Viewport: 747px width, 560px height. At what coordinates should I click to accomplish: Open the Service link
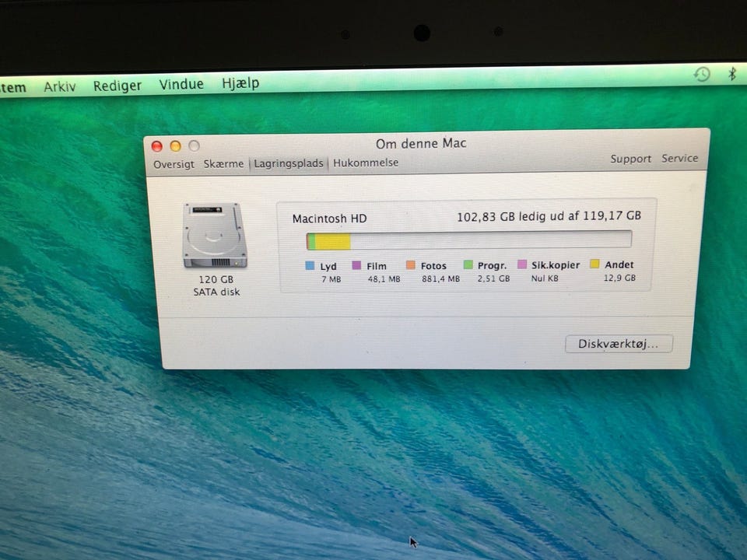[680, 158]
